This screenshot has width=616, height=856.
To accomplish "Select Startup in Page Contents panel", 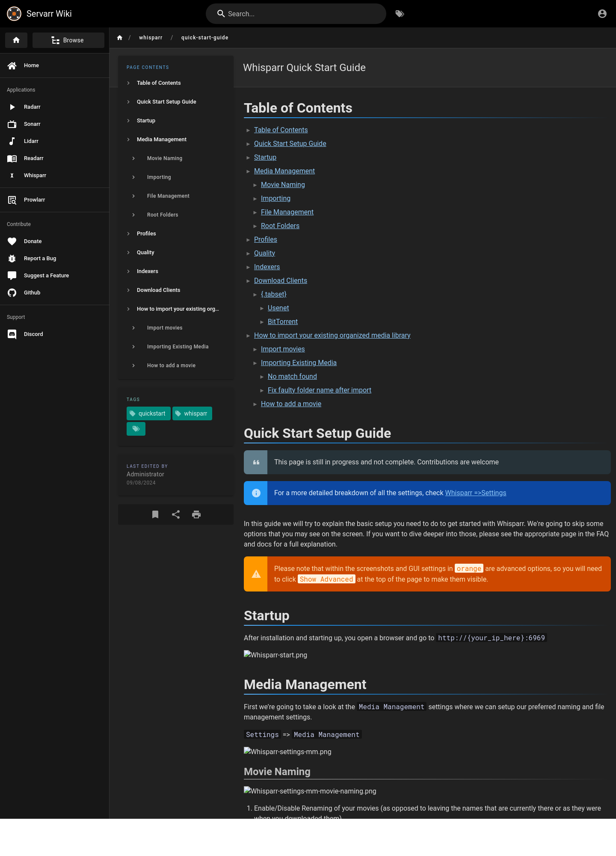I will click(176, 121).
